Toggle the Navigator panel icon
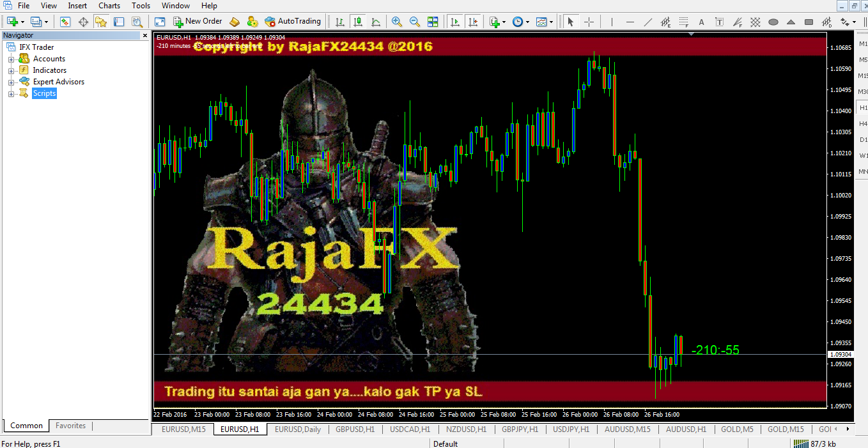868x448 pixels. [101, 22]
